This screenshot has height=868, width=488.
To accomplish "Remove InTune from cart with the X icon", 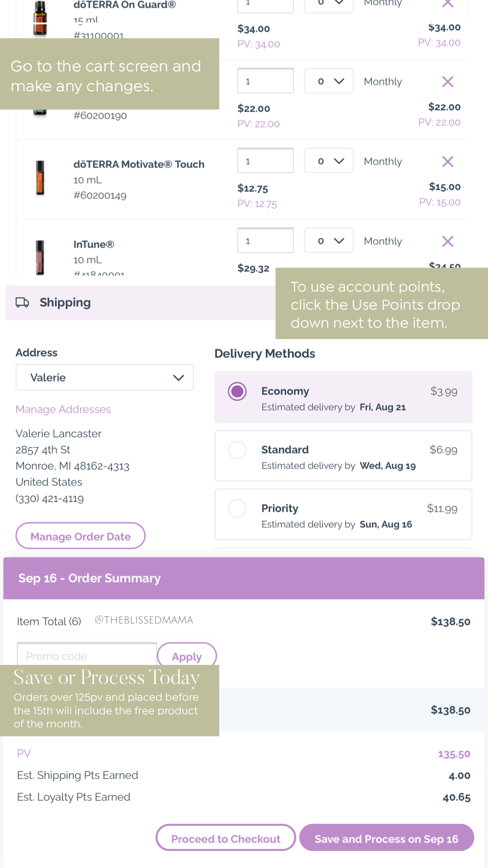I will point(447,241).
